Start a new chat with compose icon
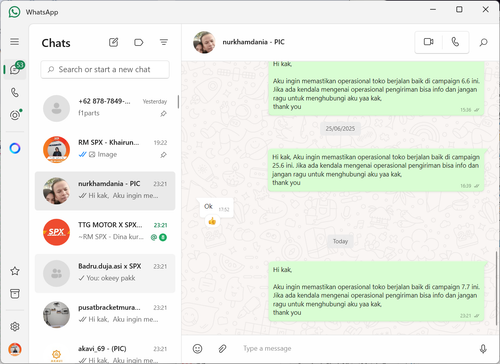The width and height of the screenshot is (500, 364). click(x=114, y=42)
